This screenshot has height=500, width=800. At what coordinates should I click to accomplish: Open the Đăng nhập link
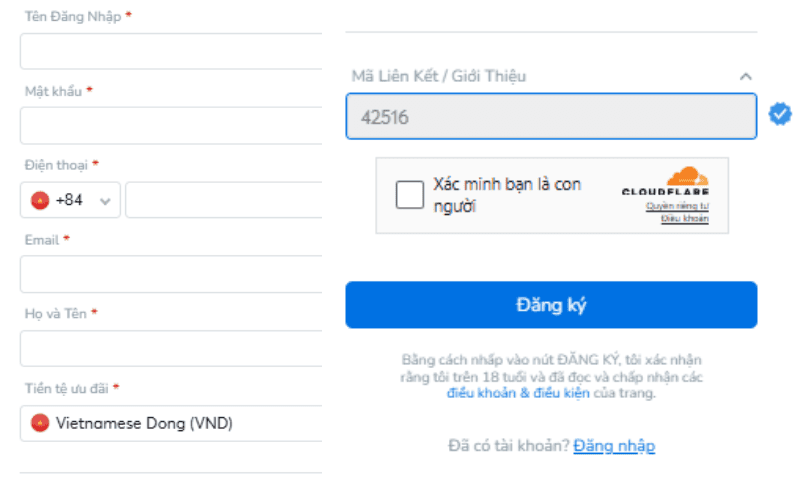(614, 446)
